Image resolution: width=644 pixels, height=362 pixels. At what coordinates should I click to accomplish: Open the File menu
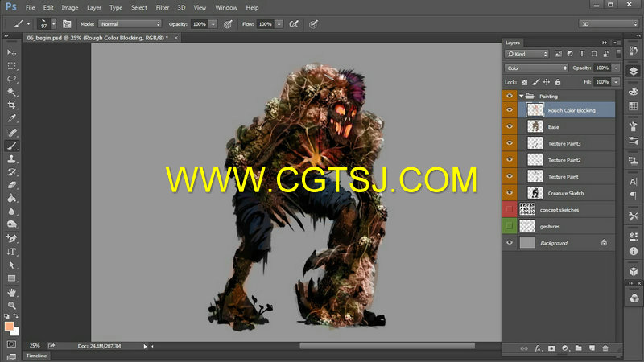pyautogui.click(x=31, y=7)
